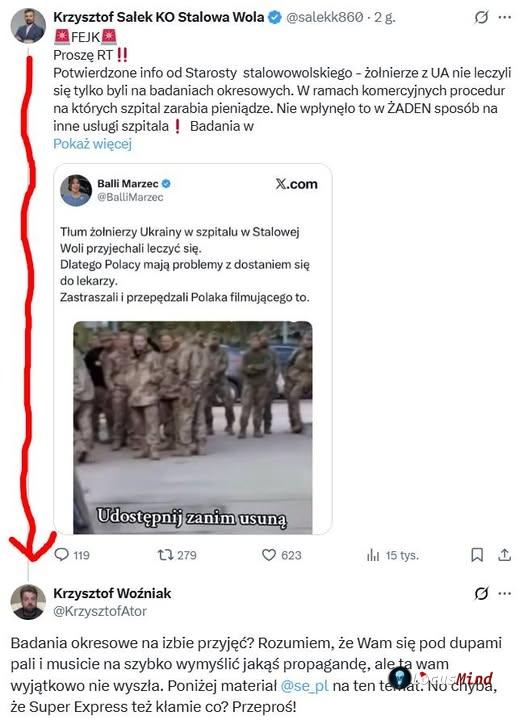Screen dimensions: 523x720
Task: Click Grok icon on Krzysztof Salek's post
Action: click(x=481, y=17)
